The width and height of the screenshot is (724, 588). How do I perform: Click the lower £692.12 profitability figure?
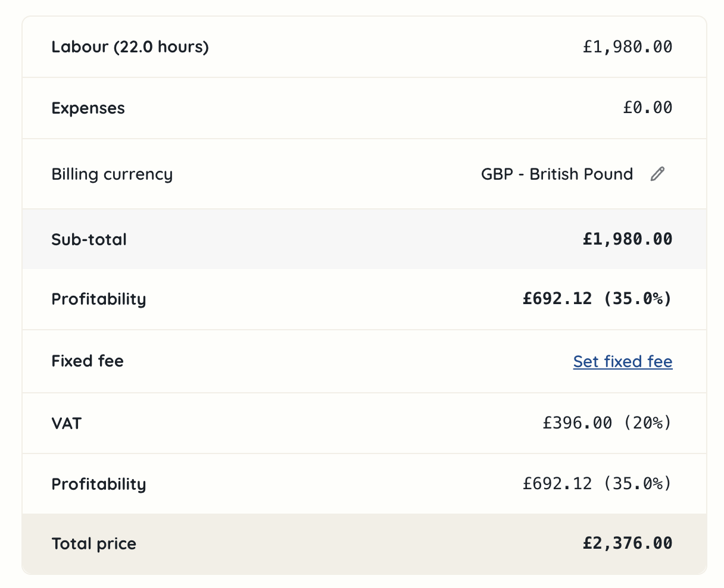pos(595,484)
